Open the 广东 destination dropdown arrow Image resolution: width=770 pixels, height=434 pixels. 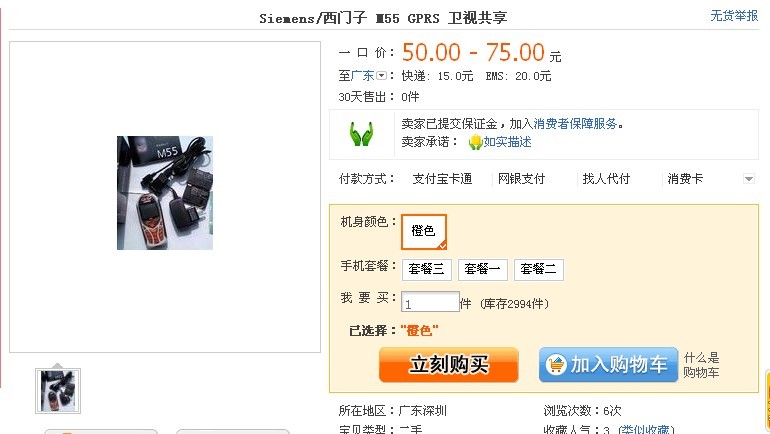click(382, 76)
